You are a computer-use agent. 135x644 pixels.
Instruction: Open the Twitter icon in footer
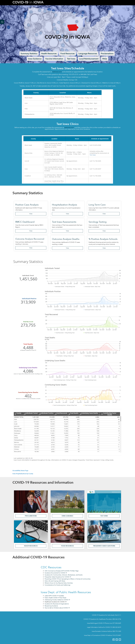tap(117, 639)
